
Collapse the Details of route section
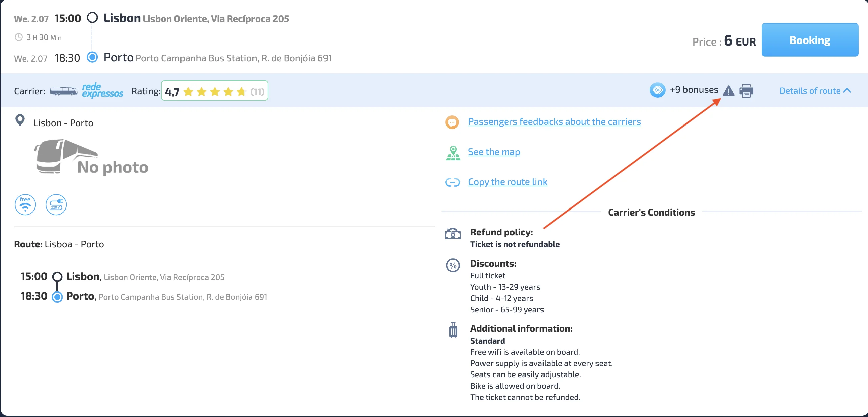(814, 91)
